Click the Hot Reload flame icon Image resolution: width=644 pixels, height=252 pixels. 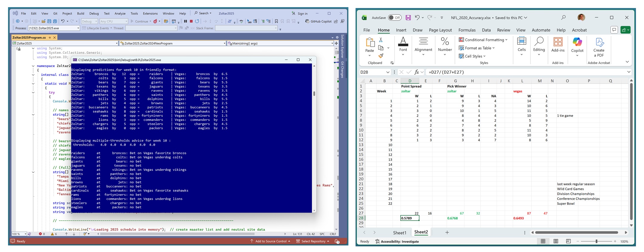coord(155,21)
